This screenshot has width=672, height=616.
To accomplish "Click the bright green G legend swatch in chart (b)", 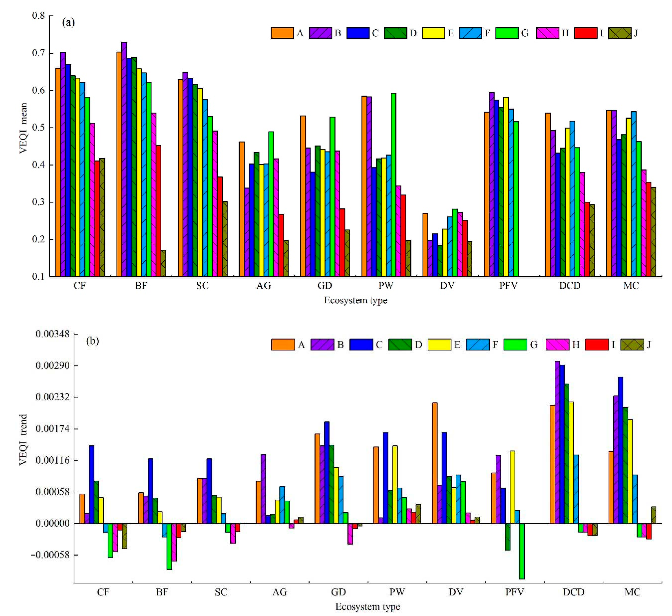I will pos(515,344).
